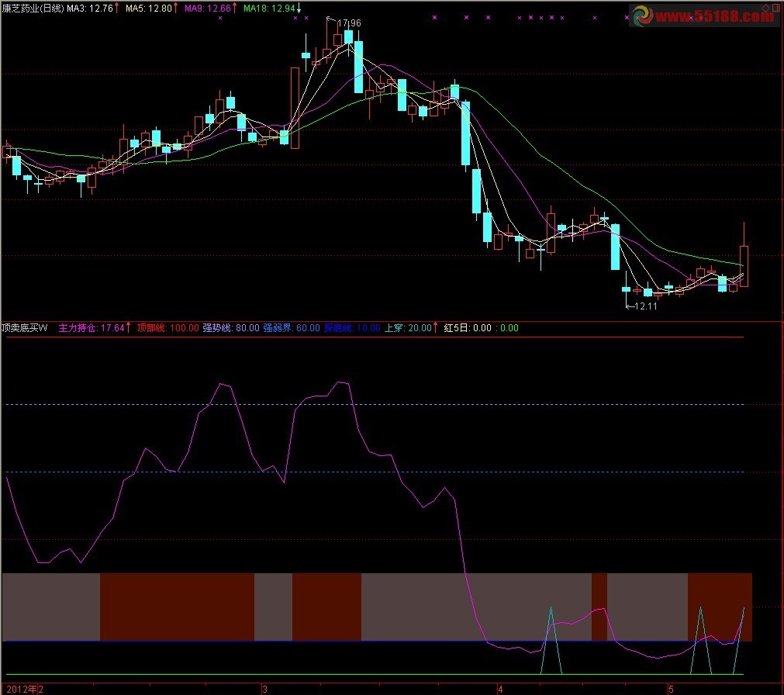Select the 顶部线: 100.00 indicator label

pyautogui.click(x=168, y=328)
